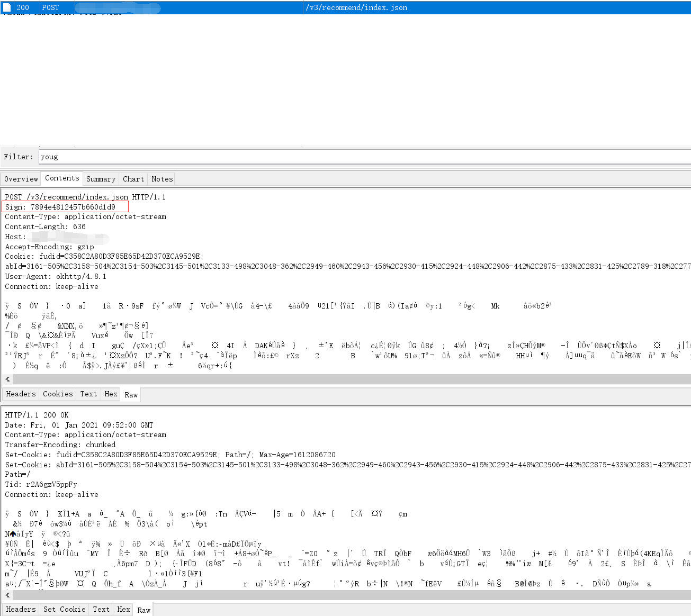Viewport: 691px width, 616px height.
Task: Select the Contents tab
Action: pos(62,178)
